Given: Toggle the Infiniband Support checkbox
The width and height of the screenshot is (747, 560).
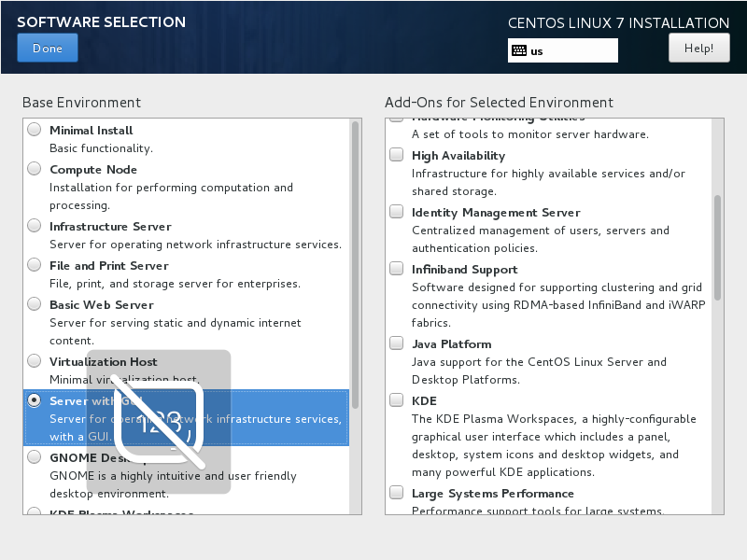Looking at the screenshot, I should tap(397, 270).
